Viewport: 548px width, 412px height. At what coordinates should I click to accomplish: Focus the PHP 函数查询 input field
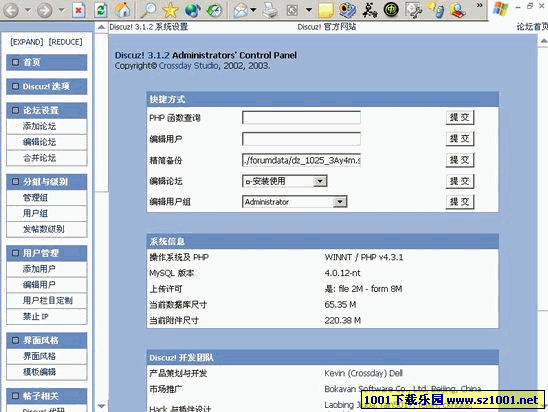pyautogui.click(x=301, y=118)
